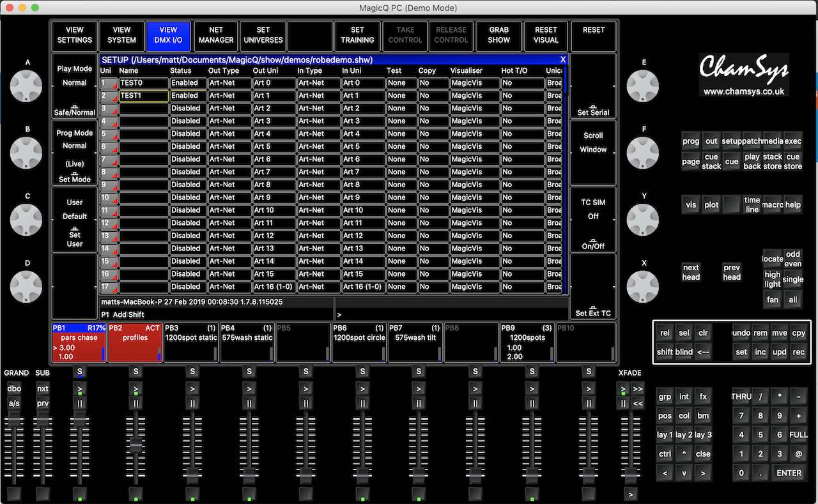Click the media window key
Image resolution: width=818 pixels, height=504 pixels.
[x=773, y=142]
